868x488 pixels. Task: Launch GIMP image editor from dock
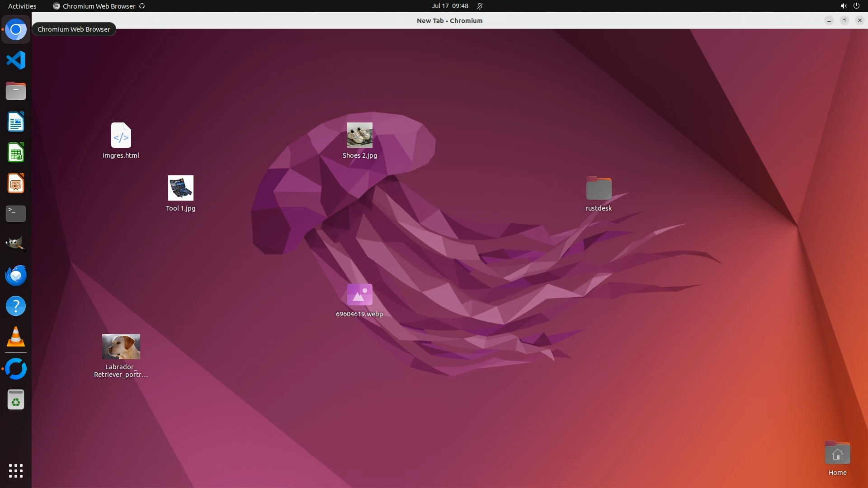point(16,244)
